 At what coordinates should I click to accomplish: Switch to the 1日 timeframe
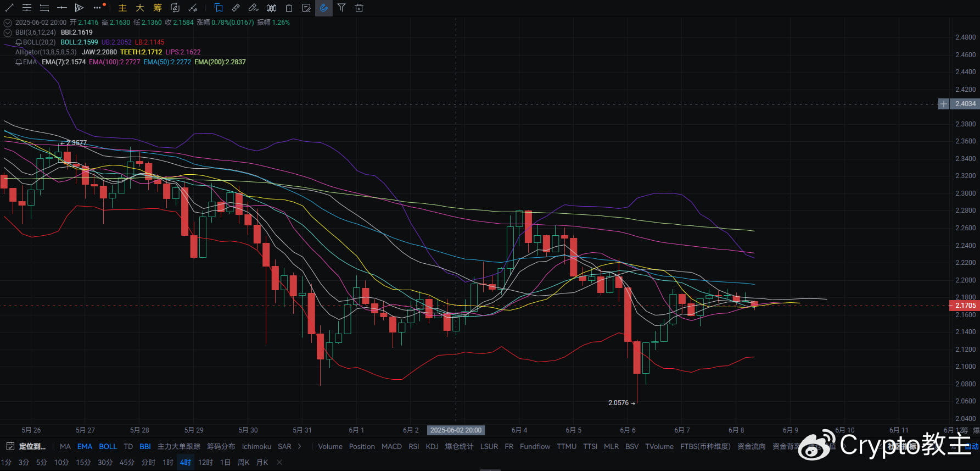225,462
